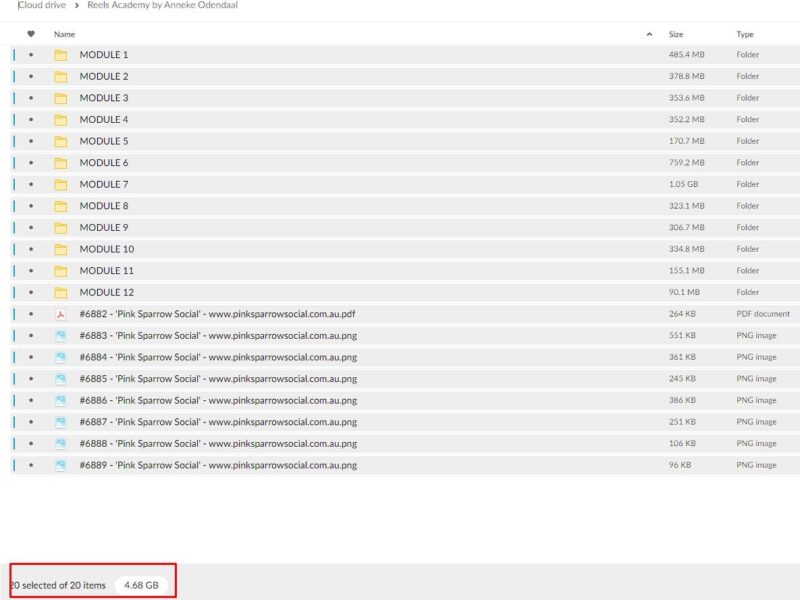Screen dimensions: 800x600
Task: Sort the list by Size column
Action: (x=676, y=34)
